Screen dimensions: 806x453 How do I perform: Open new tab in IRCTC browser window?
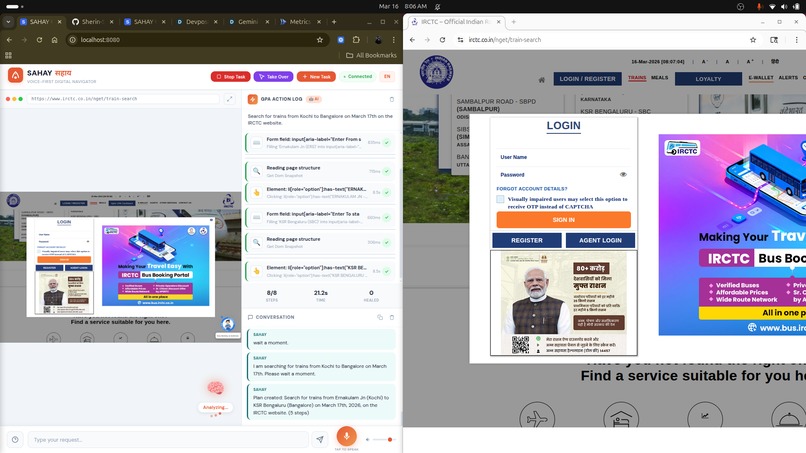click(x=514, y=22)
